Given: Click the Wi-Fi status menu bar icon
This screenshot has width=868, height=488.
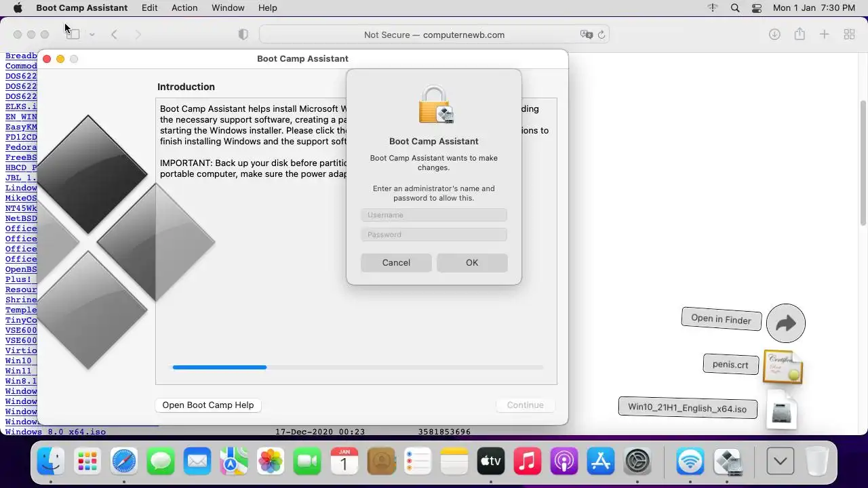Looking at the screenshot, I should tap(713, 8).
